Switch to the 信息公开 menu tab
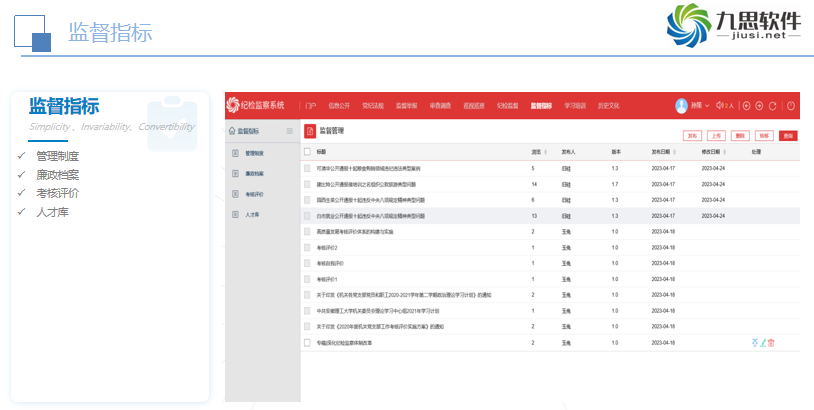Screen dimensions: 814x410 pyautogui.click(x=340, y=105)
